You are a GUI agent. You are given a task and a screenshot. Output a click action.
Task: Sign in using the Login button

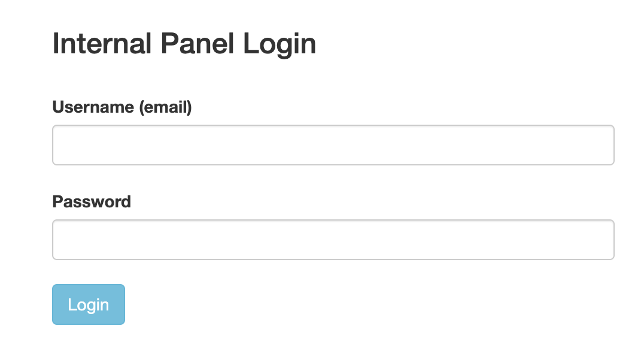pyautogui.click(x=89, y=304)
